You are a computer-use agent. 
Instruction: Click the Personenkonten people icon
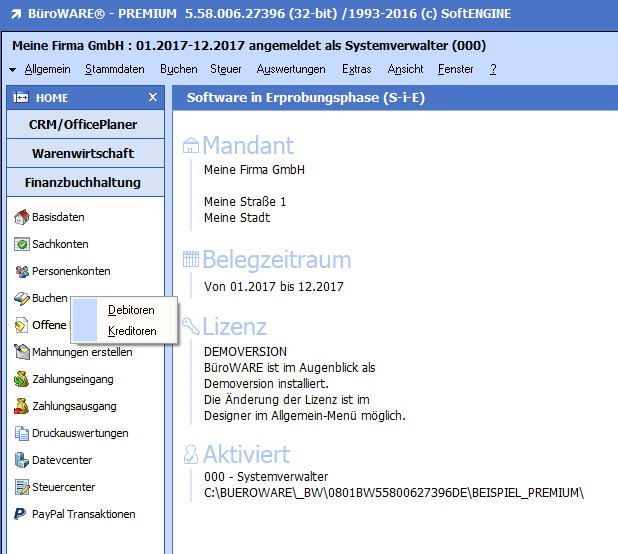[x=22, y=271]
